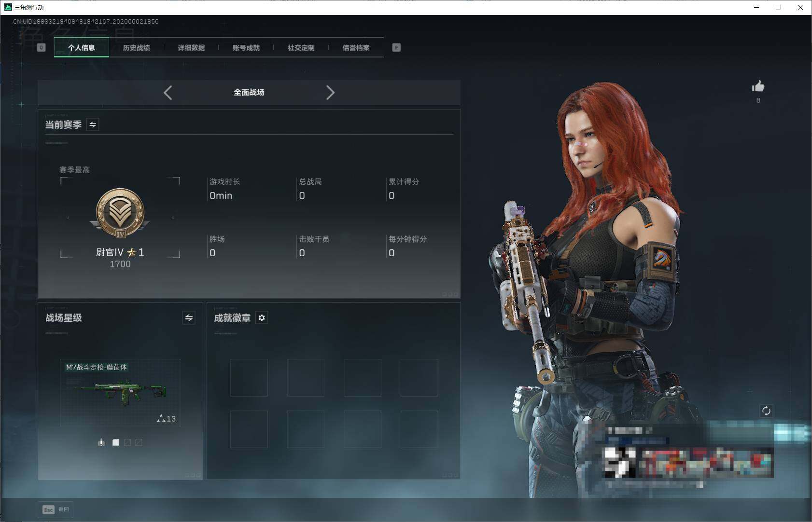The image size is (812, 522).
Task: Select the 社交定制 tab
Action: [301, 48]
